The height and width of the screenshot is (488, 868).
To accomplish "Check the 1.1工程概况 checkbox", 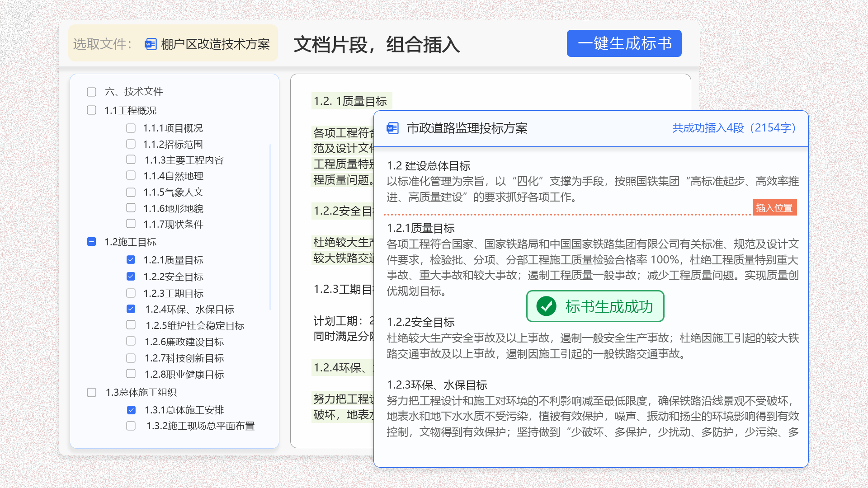I will click(x=91, y=110).
